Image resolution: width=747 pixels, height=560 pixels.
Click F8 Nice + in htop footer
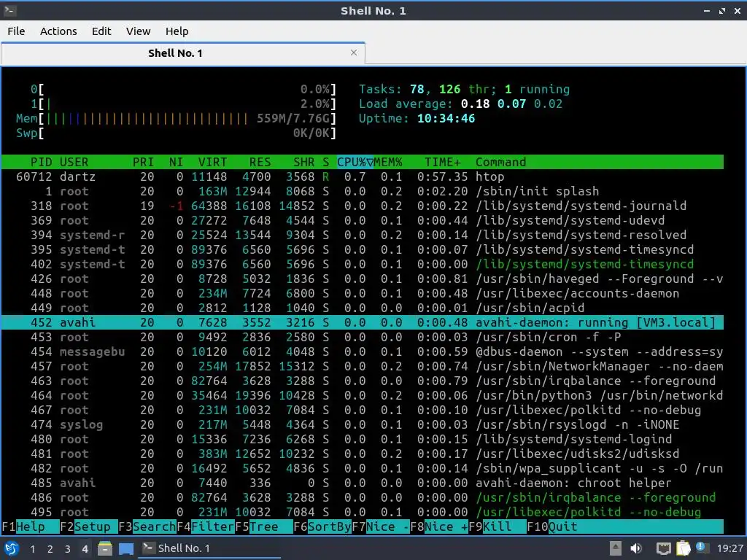(438, 526)
